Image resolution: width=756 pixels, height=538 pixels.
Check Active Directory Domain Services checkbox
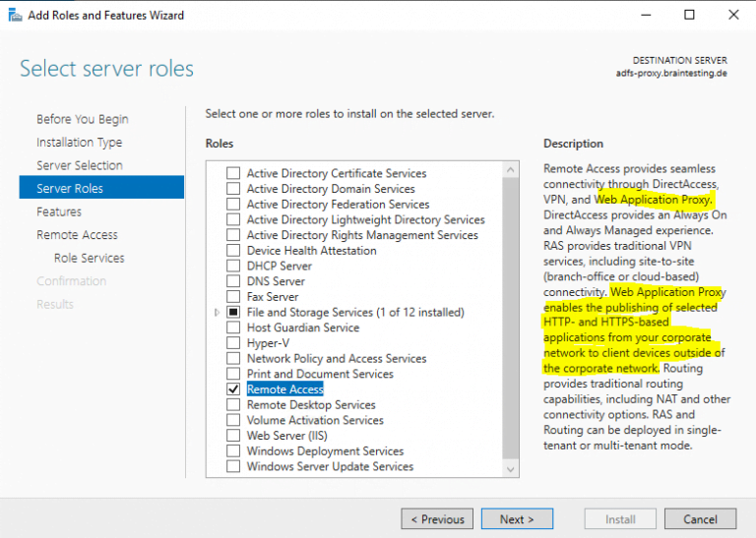[x=233, y=188]
